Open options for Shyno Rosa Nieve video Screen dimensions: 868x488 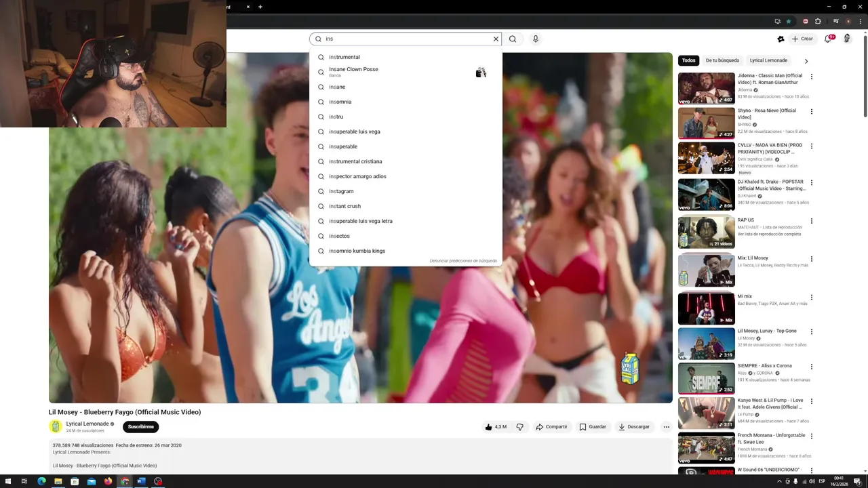[812, 111]
